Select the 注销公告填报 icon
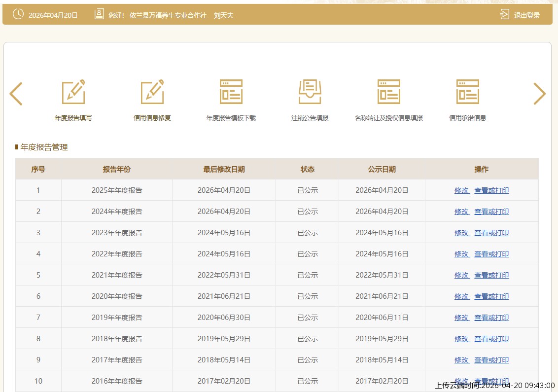Image resolution: width=558 pixels, height=392 pixels. [x=310, y=92]
